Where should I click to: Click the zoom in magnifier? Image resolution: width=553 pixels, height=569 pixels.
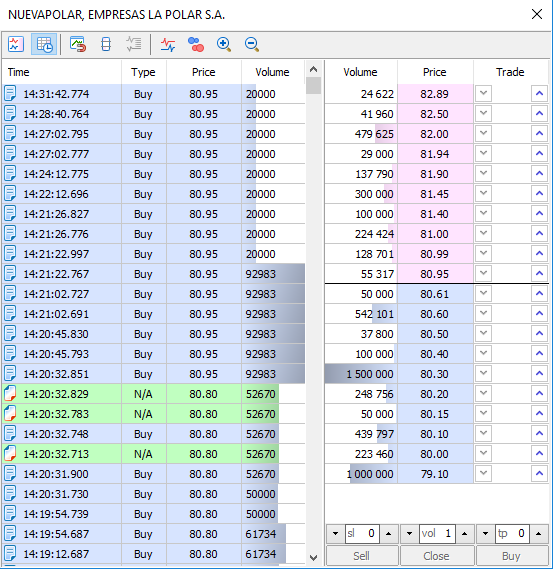224,44
